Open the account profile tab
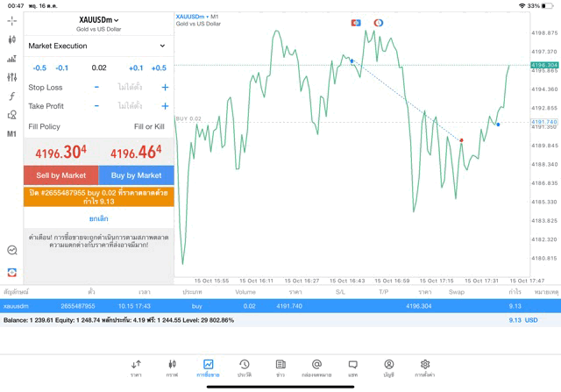Image resolution: width=561 pixels, height=392 pixels. coord(389,367)
